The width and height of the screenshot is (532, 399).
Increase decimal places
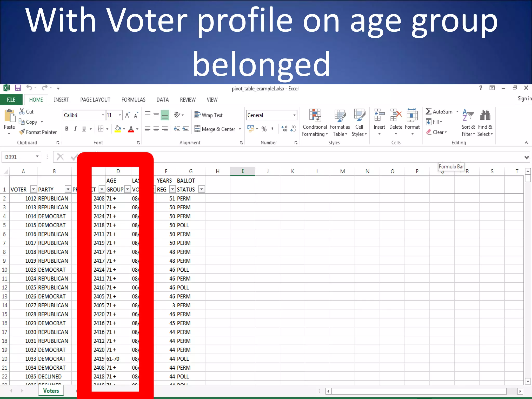284,129
